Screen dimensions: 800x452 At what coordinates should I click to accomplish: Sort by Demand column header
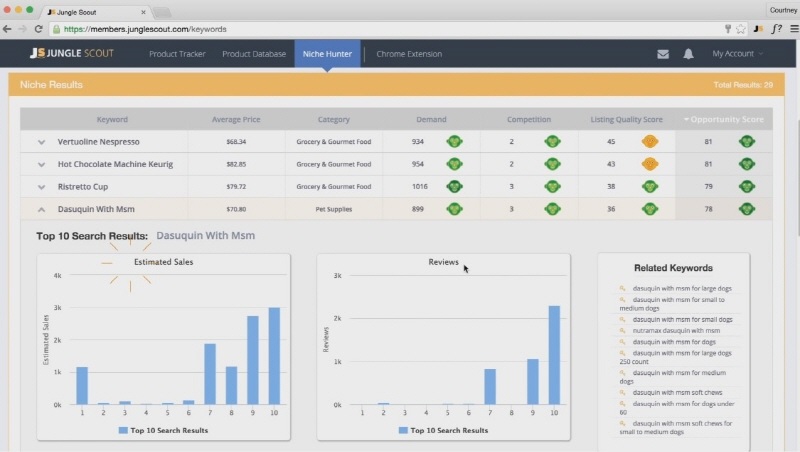[x=431, y=119]
